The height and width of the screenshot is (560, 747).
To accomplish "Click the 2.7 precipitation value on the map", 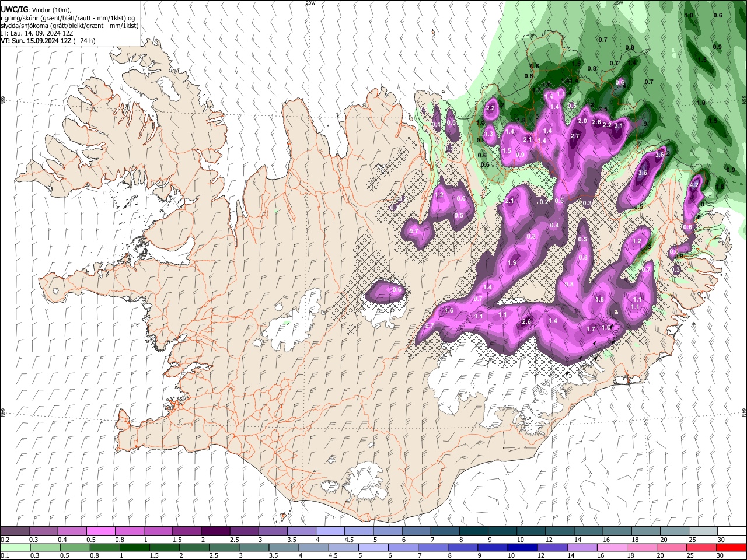I will pos(575,136).
